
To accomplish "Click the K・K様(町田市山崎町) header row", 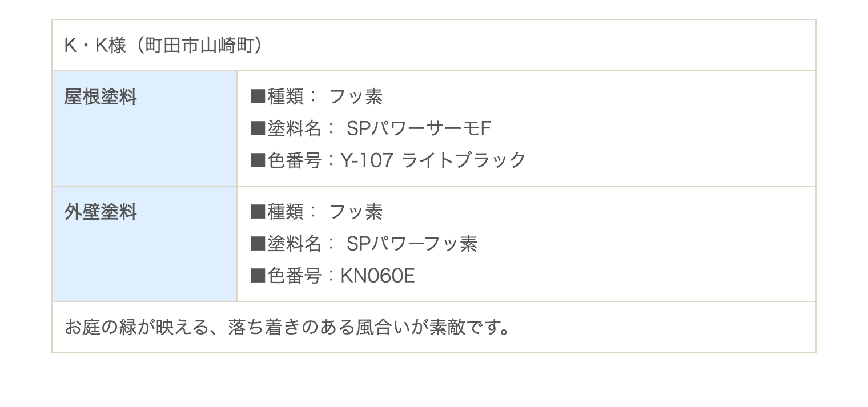I will [434, 45].
